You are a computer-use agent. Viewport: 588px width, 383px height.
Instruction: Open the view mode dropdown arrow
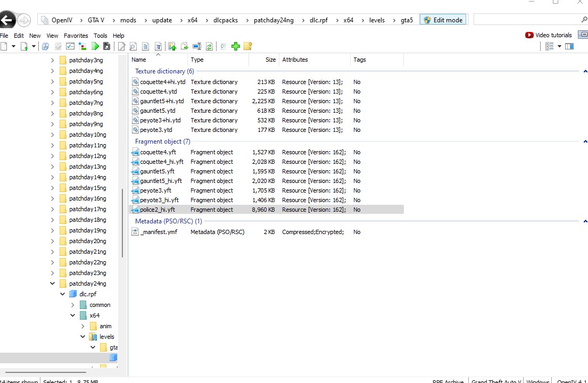(x=559, y=46)
